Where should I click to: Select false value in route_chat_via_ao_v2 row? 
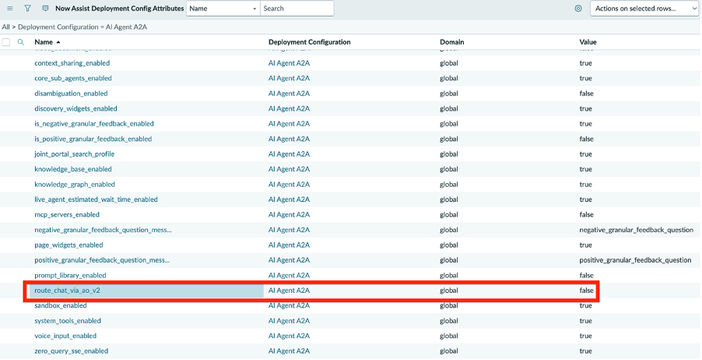(x=586, y=291)
